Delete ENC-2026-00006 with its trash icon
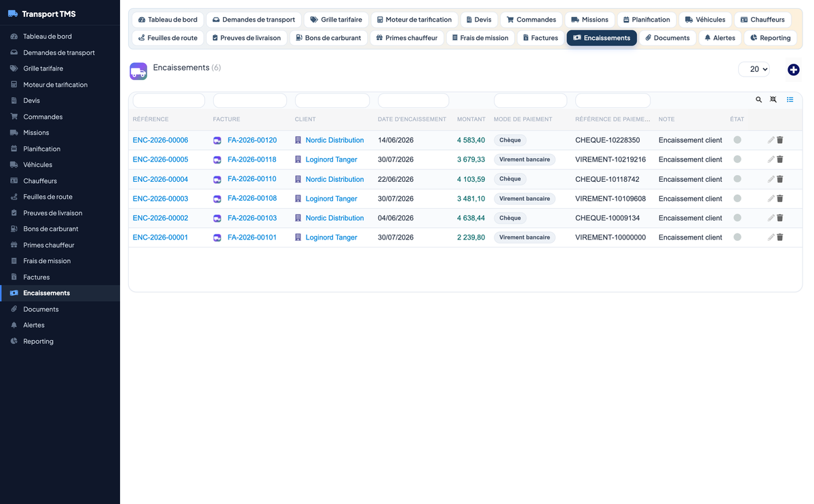The height and width of the screenshot is (504, 814). (x=780, y=140)
